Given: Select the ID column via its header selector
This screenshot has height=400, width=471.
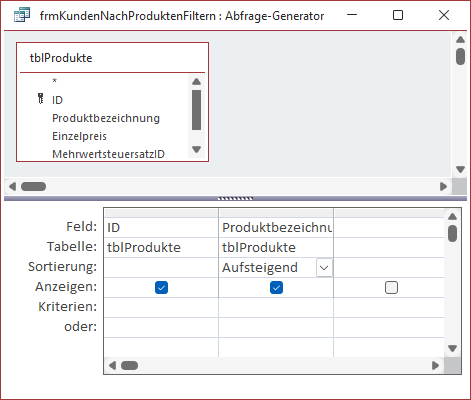Looking at the screenshot, I should tap(161, 213).
